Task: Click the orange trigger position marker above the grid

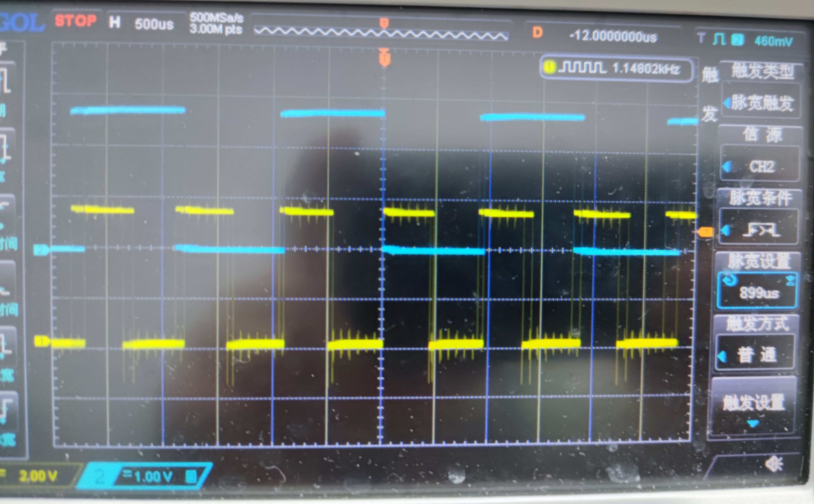Action: click(x=384, y=59)
